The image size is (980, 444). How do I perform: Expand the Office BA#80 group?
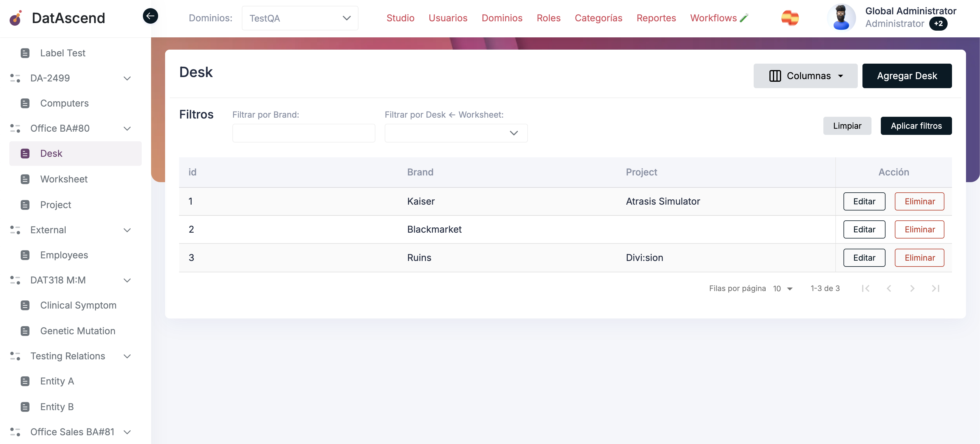tap(127, 128)
